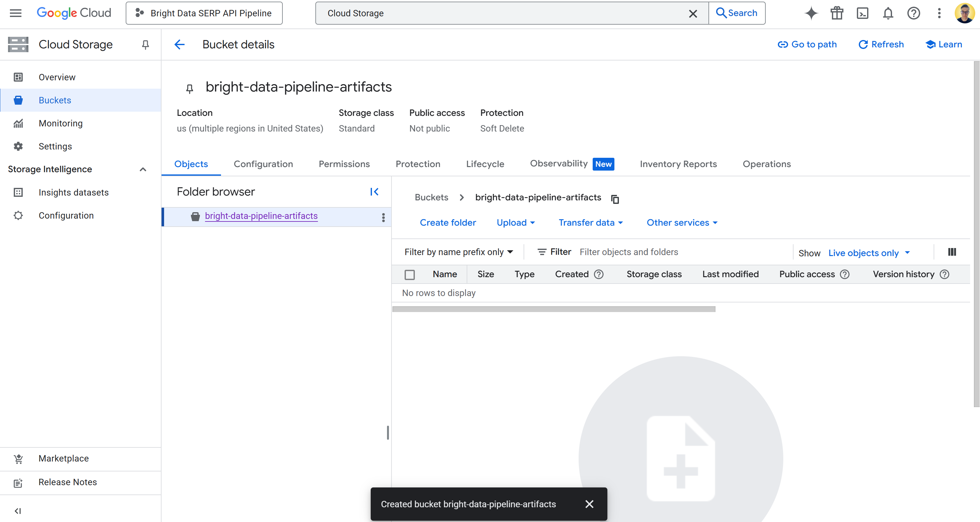Collapse the Folder browser panel
980x522 pixels.
tap(374, 191)
